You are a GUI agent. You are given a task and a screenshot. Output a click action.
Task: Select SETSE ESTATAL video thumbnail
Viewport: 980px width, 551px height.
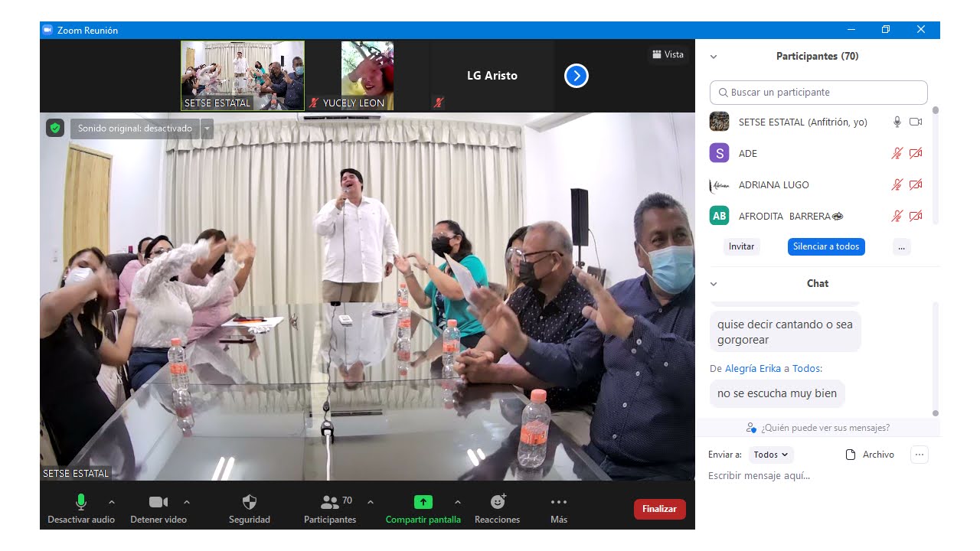(243, 75)
